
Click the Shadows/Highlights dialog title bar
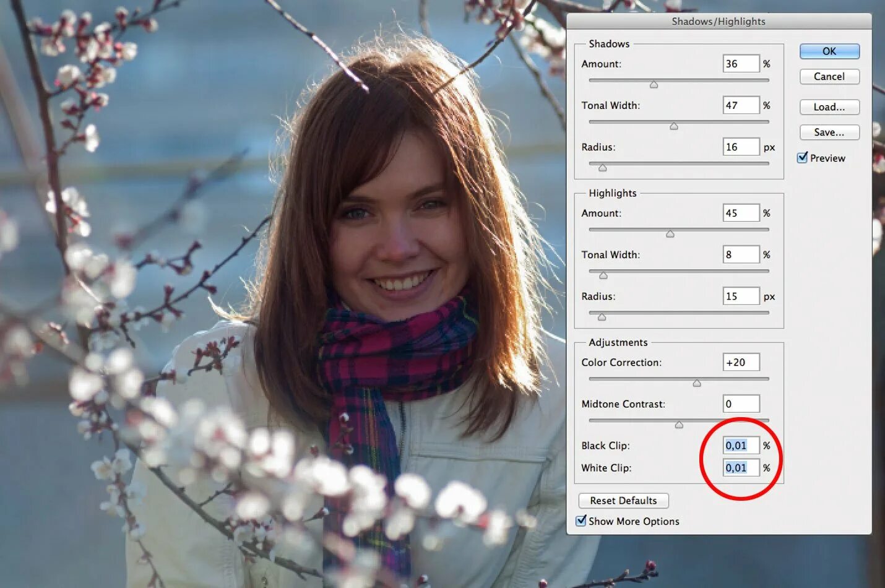point(719,21)
